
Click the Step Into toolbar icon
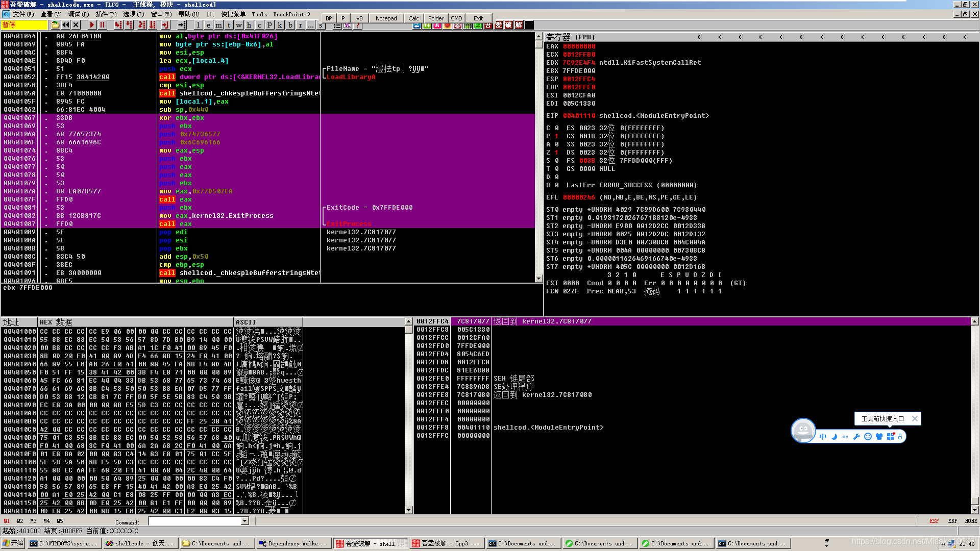pos(118,24)
